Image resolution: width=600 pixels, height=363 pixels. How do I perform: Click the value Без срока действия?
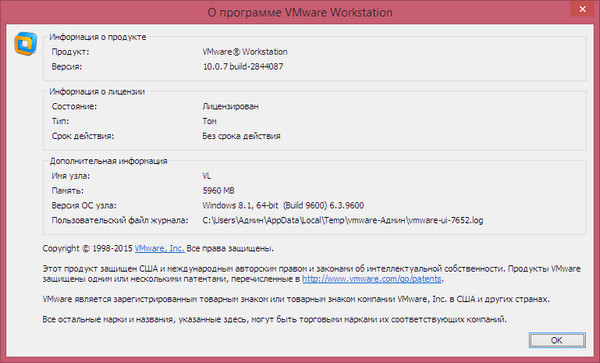click(241, 136)
